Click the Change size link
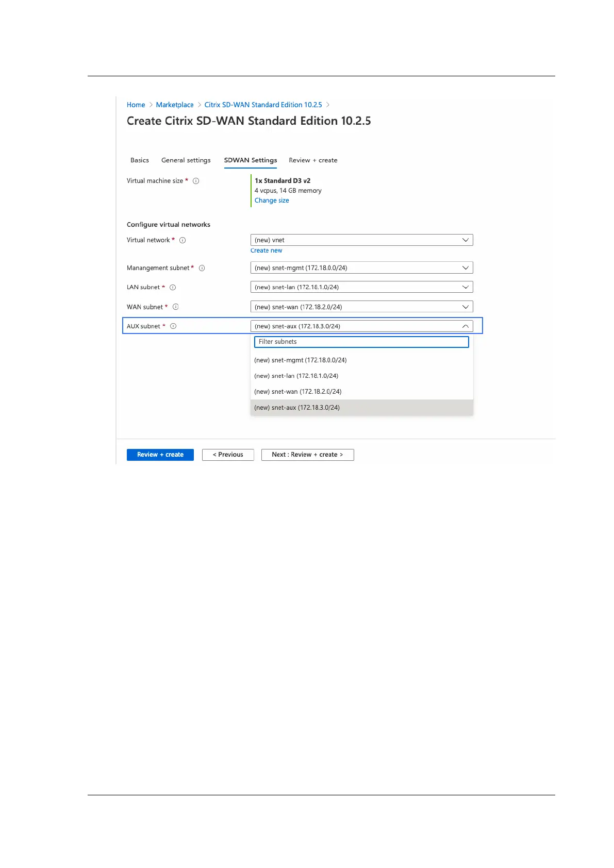This screenshot has height=868, width=614. 272,201
